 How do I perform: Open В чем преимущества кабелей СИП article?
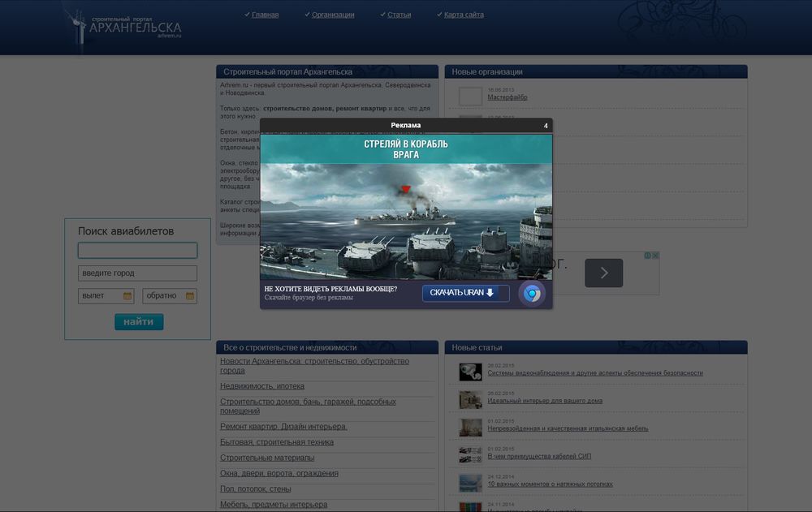pyautogui.click(x=539, y=456)
